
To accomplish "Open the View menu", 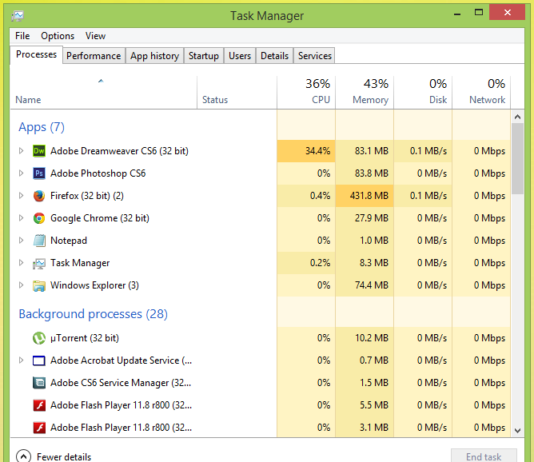I will coord(95,36).
